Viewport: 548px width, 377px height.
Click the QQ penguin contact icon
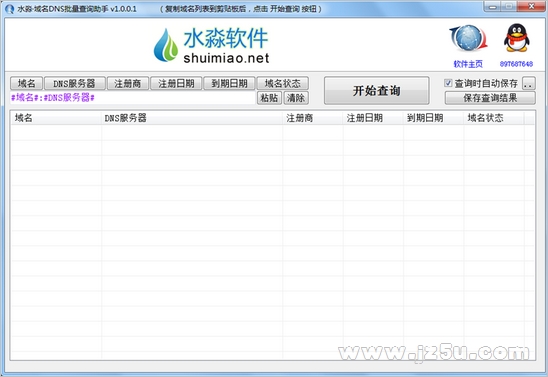tap(517, 38)
